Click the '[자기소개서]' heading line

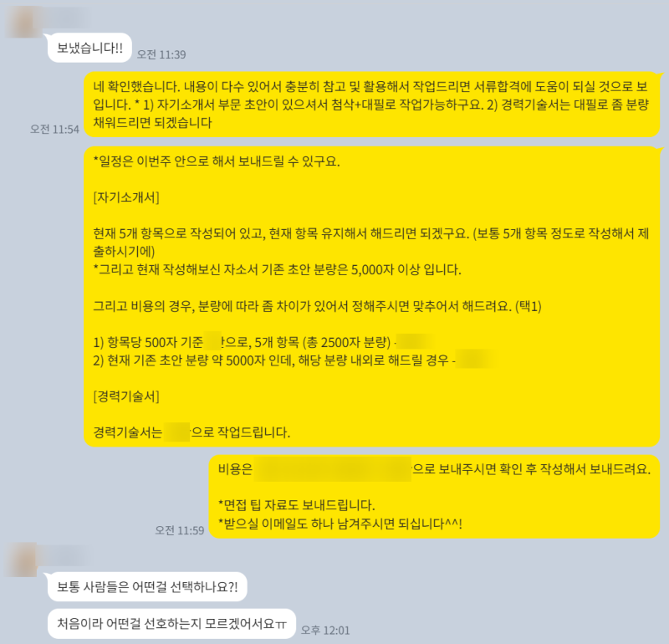click(x=126, y=197)
